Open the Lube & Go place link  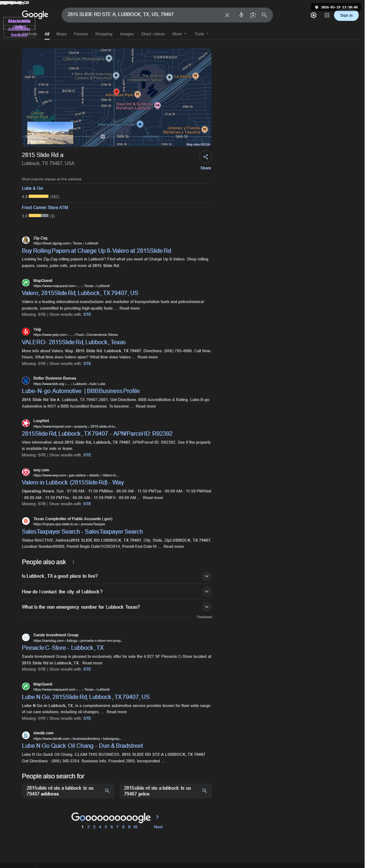[x=32, y=188]
